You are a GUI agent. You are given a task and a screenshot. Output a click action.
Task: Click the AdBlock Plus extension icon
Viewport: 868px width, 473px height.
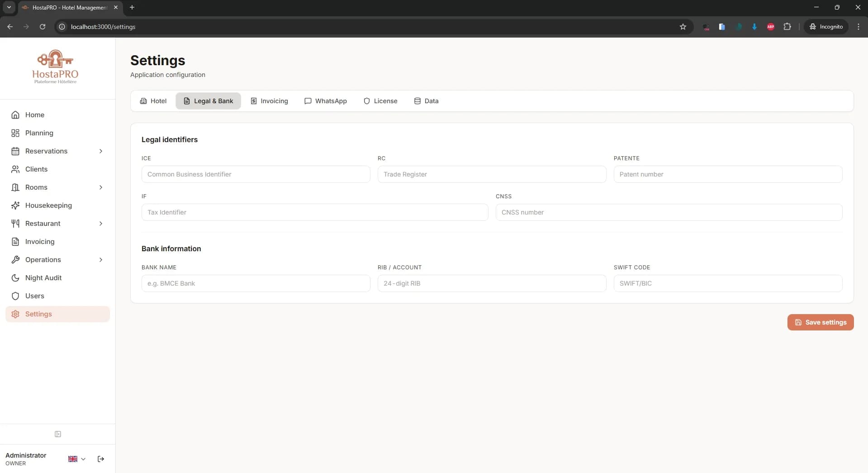pos(771,27)
